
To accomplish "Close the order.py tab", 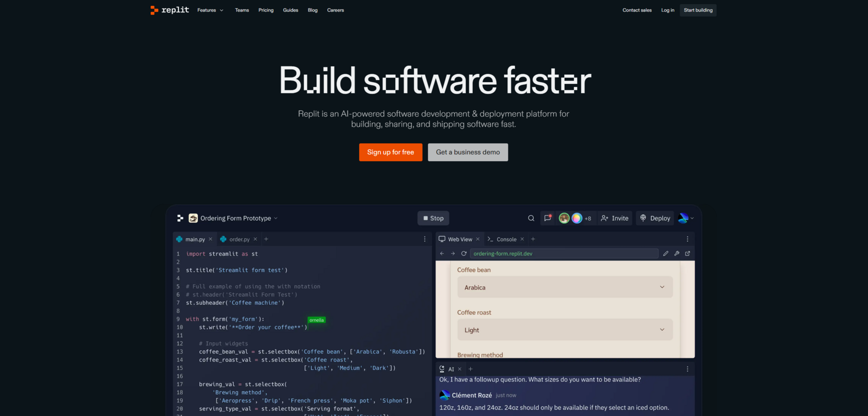I will [255, 239].
